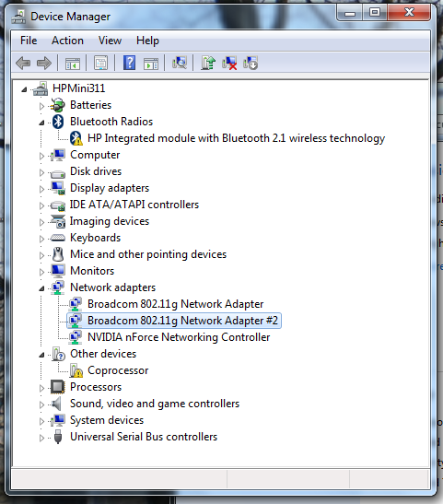Expand the Processors node
This screenshot has height=504, width=443.
coord(41,388)
